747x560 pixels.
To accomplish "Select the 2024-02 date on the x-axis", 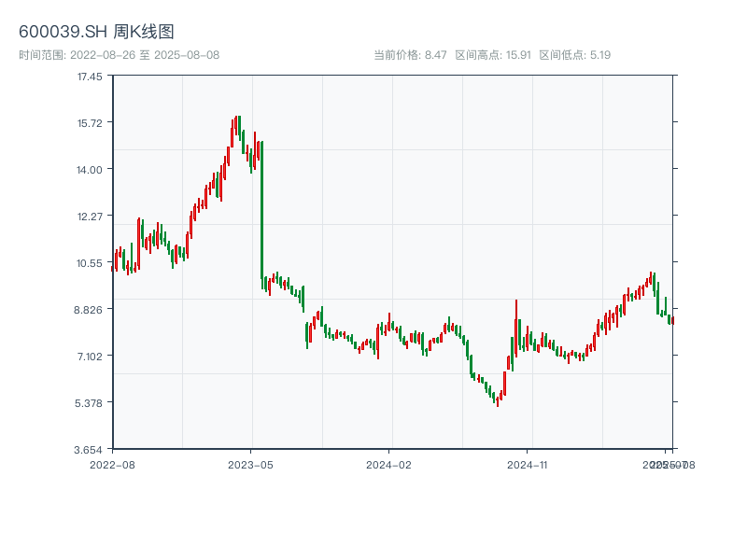I will 388,464.
